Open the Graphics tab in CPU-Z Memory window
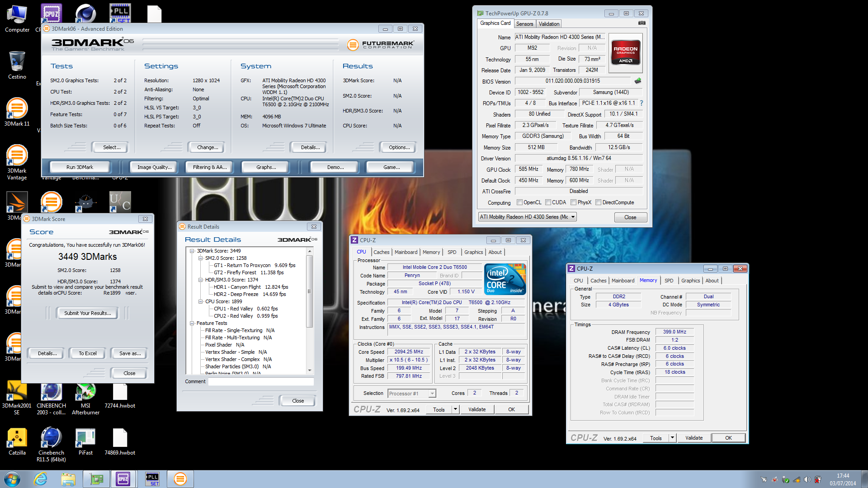 [x=690, y=281]
